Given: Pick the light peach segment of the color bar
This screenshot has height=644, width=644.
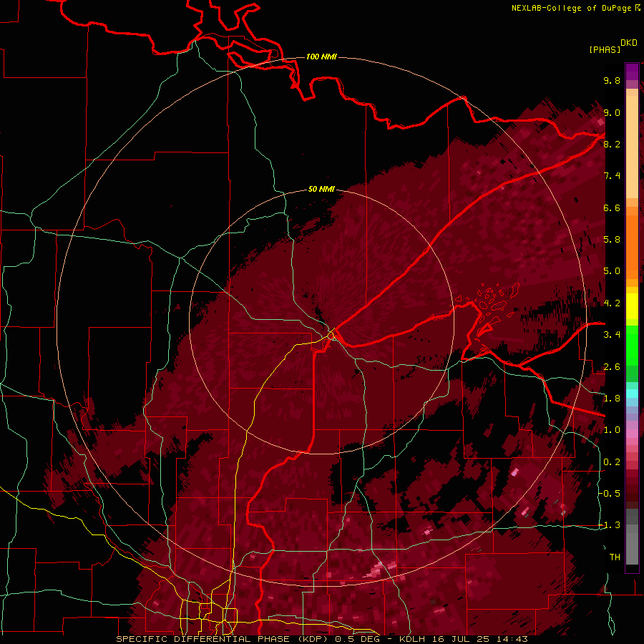Looking at the screenshot, I should (x=632, y=147).
